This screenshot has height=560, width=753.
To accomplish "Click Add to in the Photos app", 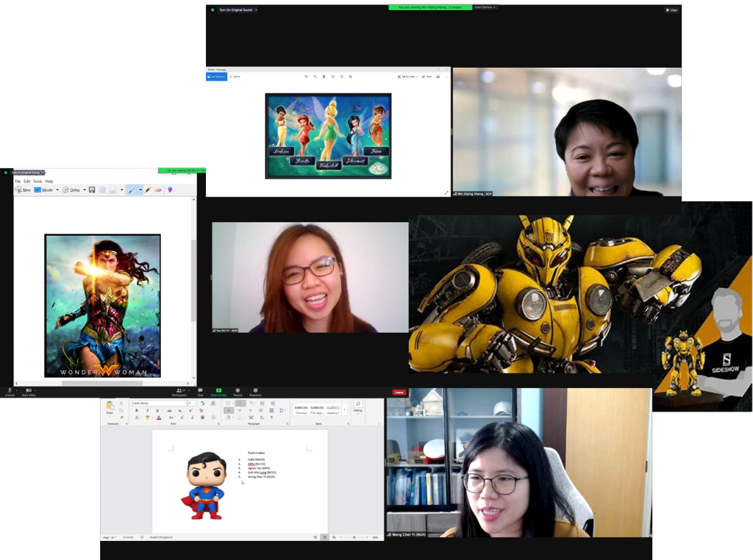I will coord(235,76).
